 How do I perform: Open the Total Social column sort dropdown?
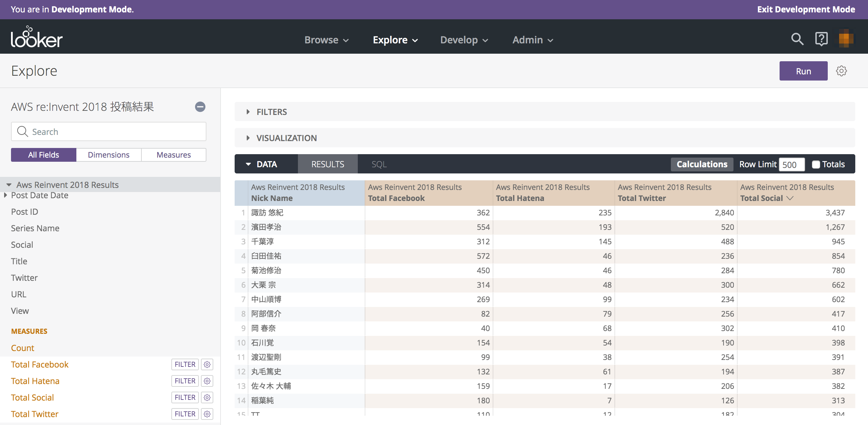pyautogui.click(x=790, y=198)
